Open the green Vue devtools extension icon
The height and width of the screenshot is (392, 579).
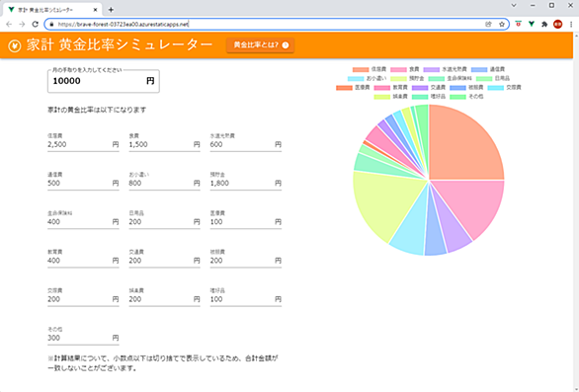(532, 25)
